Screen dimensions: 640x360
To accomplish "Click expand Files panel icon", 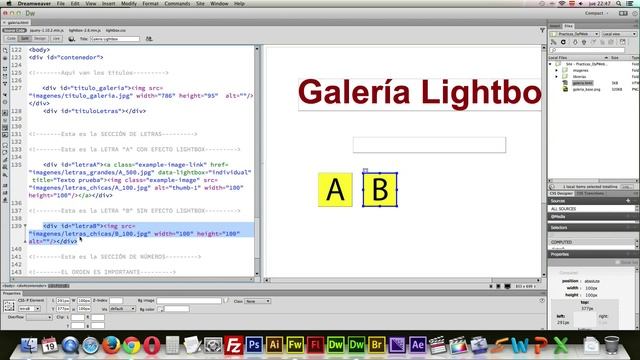I will tap(622, 42).
